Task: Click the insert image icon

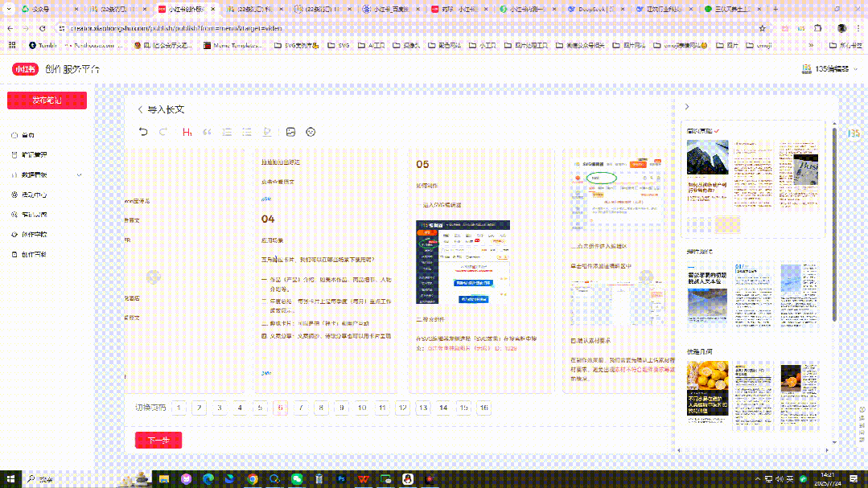Action: [291, 131]
